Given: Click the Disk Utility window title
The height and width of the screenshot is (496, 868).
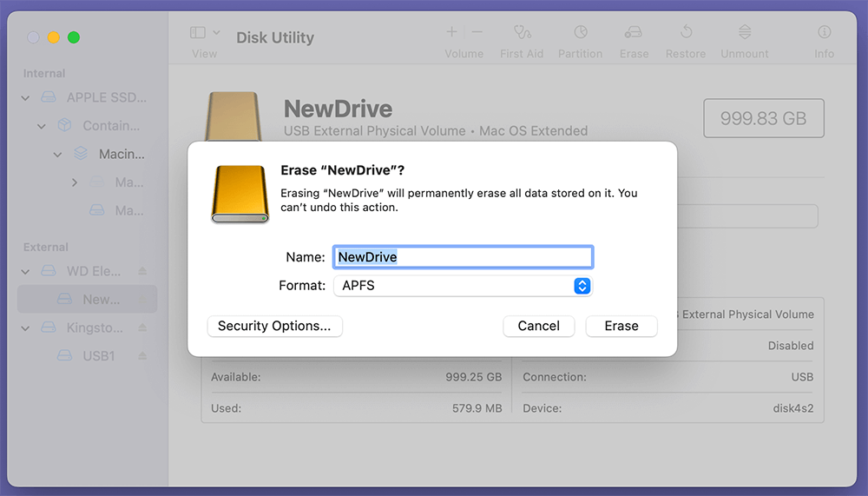Looking at the screenshot, I should click(x=275, y=37).
